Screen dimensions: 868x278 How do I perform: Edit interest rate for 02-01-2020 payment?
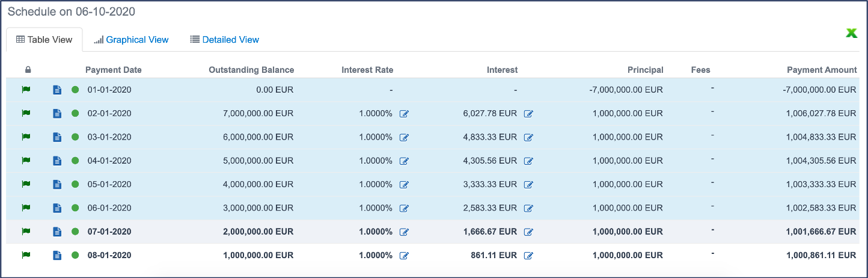point(404,114)
